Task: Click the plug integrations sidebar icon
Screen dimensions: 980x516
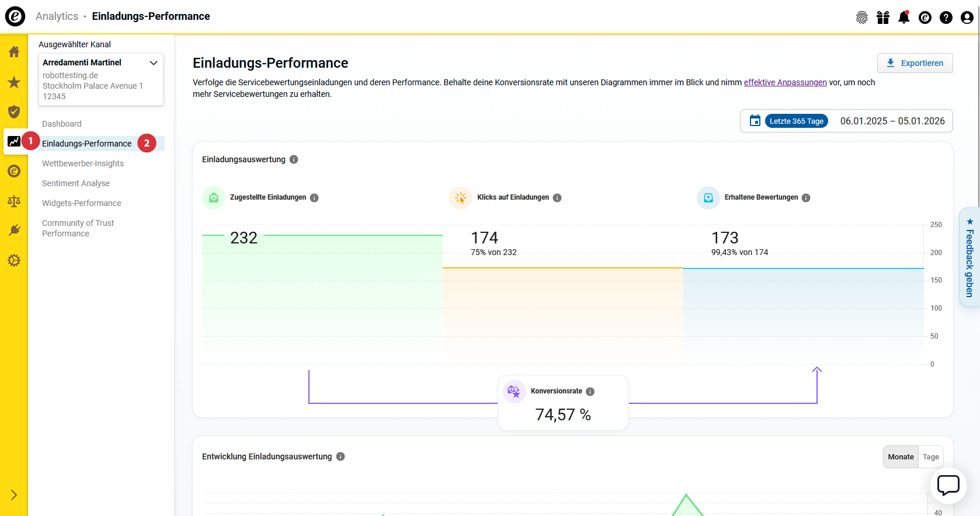Action: point(14,230)
